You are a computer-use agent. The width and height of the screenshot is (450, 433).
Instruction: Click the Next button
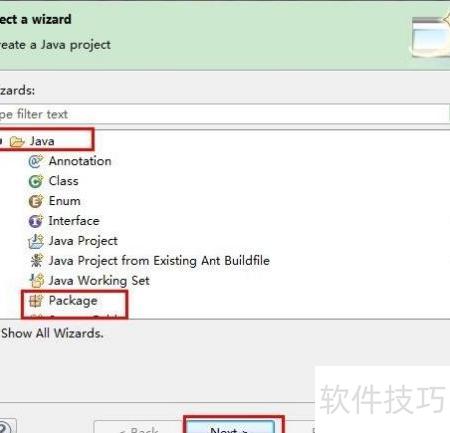(x=230, y=427)
